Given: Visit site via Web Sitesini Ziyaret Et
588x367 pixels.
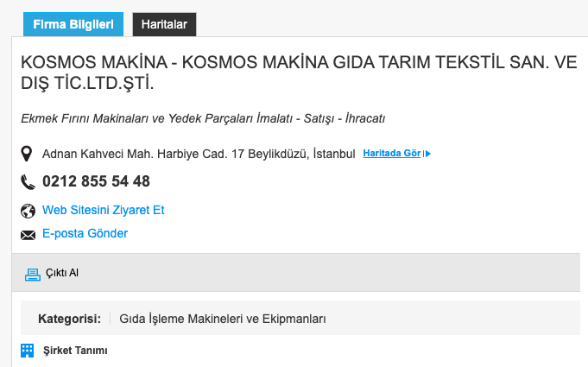Looking at the screenshot, I should coord(103,210).
